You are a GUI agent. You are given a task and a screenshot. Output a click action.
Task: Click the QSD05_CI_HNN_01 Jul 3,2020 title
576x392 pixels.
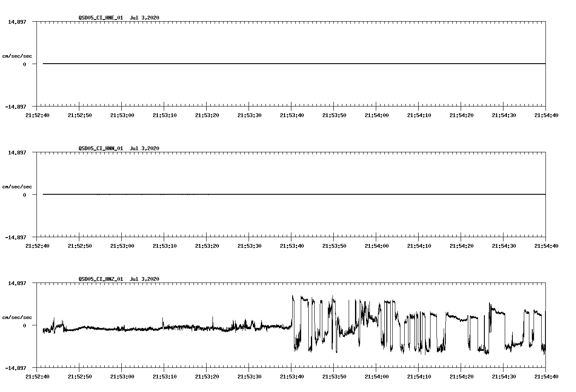(119, 148)
